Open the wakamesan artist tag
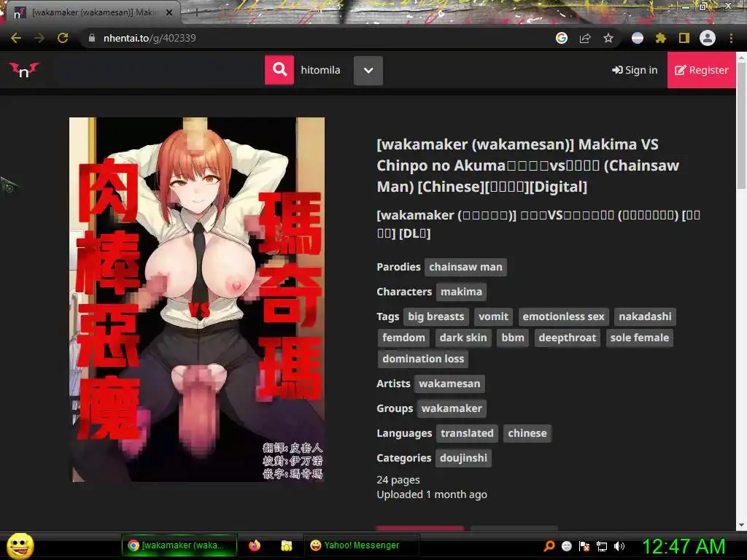The width and height of the screenshot is (747, 560). [449, 384]
